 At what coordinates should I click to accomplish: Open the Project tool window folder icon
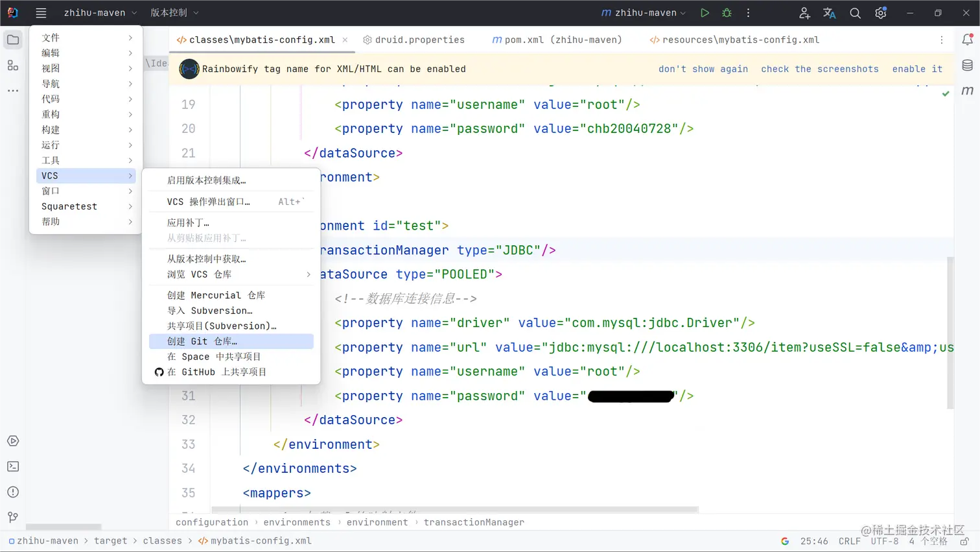[13, 40]
